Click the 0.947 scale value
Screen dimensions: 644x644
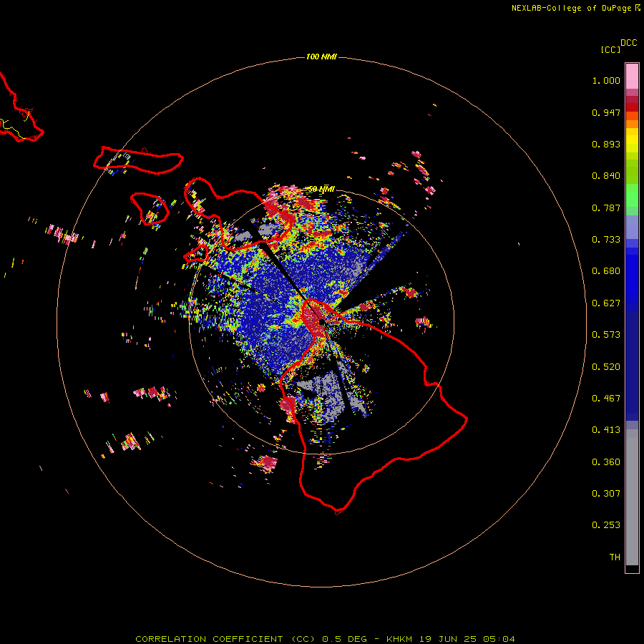pyautogui.click(x=606, y=112)
